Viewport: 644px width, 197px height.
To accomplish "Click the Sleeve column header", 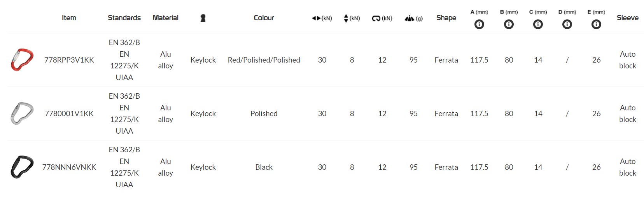I will 627,18.
